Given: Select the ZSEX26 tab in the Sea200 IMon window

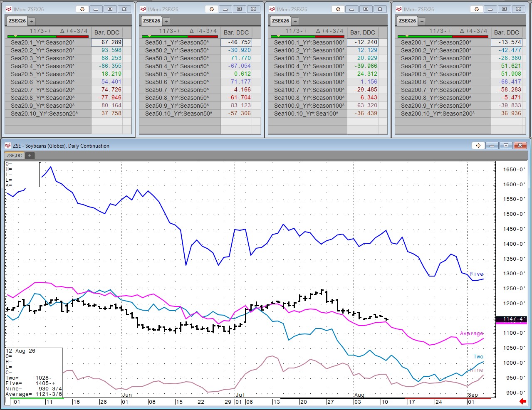Looking at the screenshot, I should [x=407, y=21].
